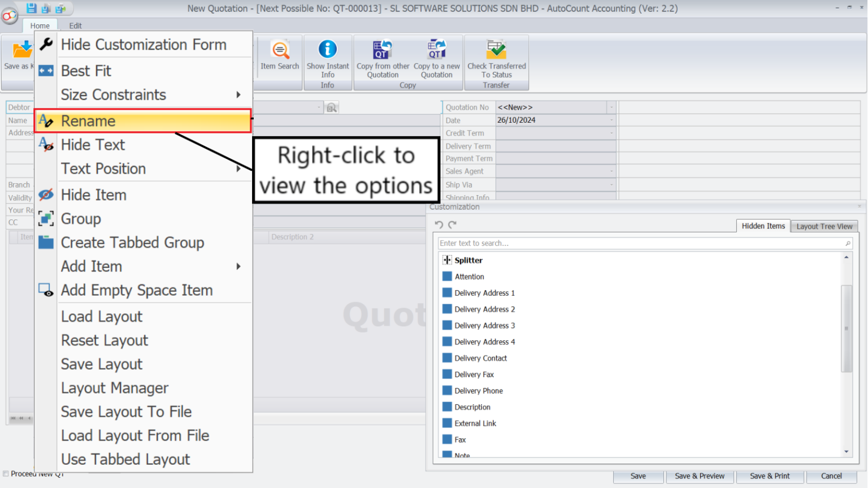Click the Save & Print quick access icon
The width and height of the screenshot is (868, 488).
(x=60, y=8)
